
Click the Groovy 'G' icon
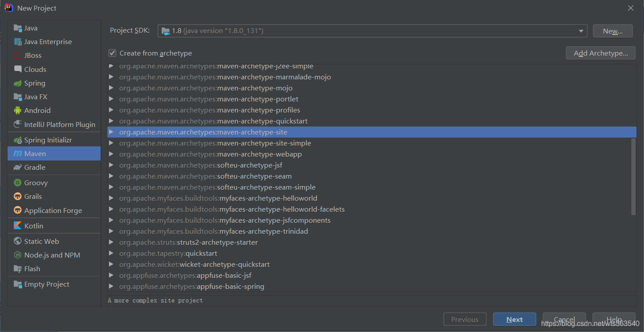click(18, 183)
